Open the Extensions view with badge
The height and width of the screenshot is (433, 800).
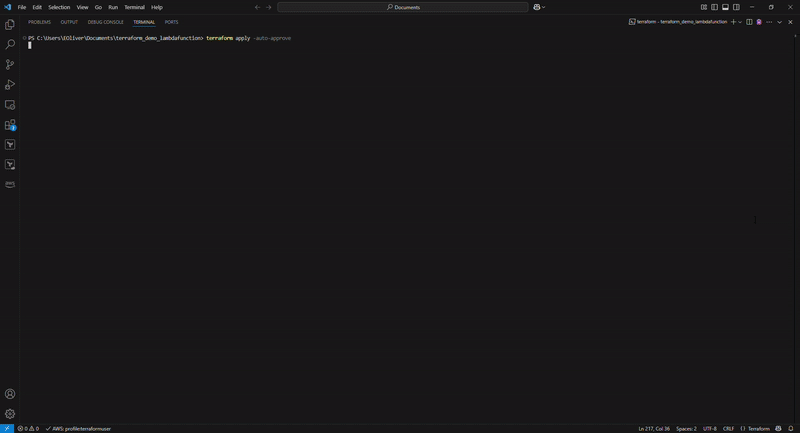click(x=10, y=125)
